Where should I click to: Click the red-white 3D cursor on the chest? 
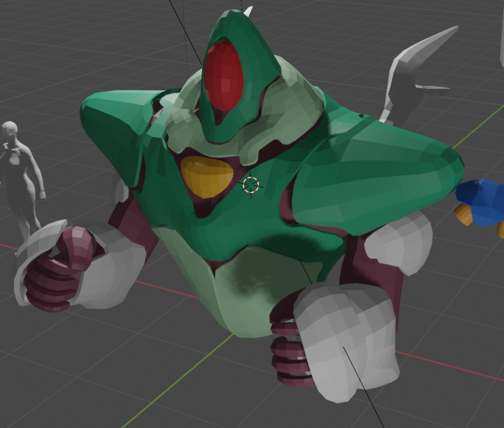pos(250,185)
